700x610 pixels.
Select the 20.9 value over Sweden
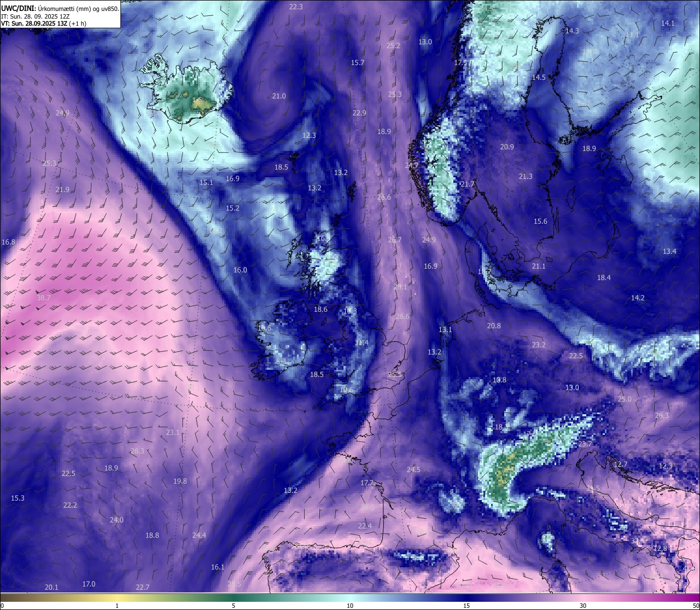coord(507,147)
